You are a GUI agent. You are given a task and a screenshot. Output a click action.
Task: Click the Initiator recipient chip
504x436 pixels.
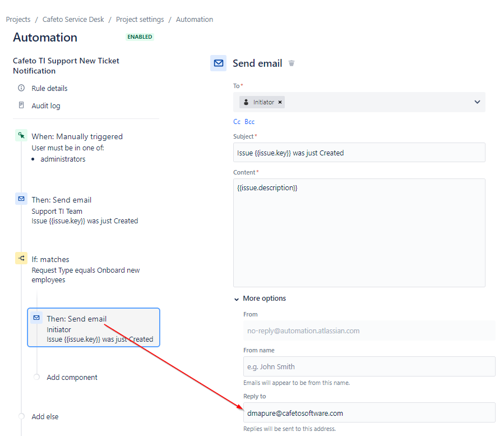tap(262, 102)
